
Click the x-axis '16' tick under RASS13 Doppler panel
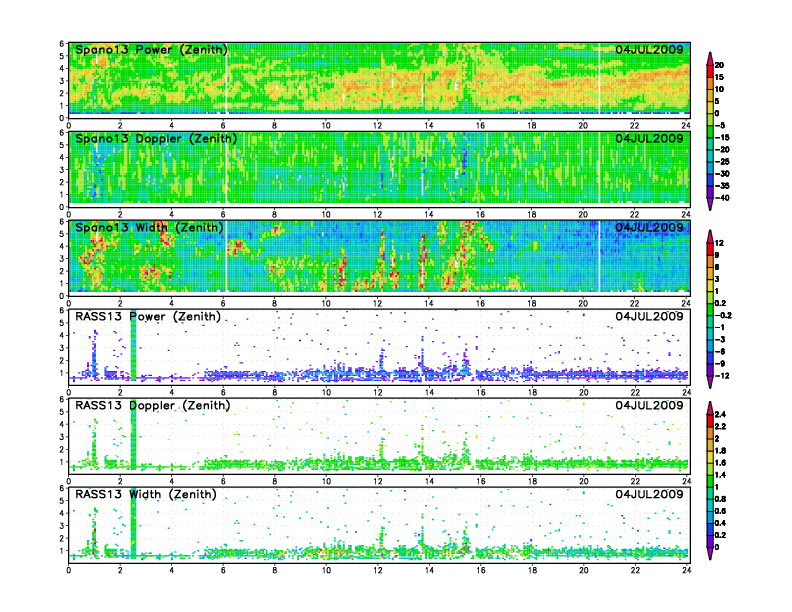(480, 481)
